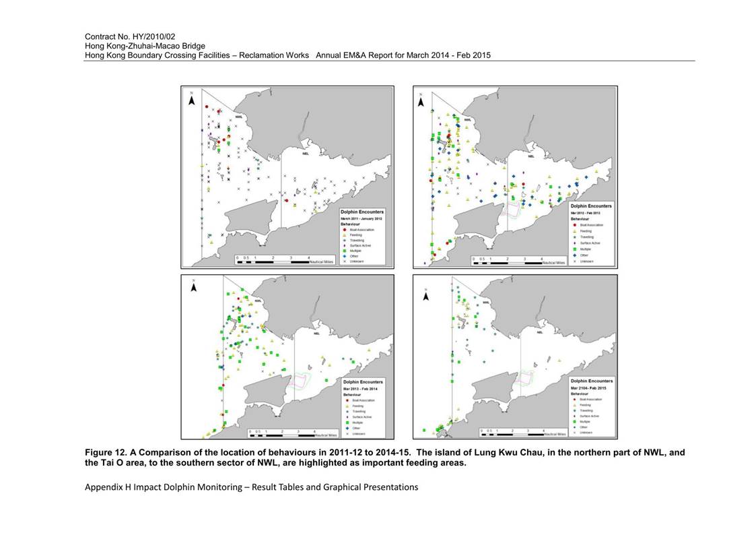Select the "Hong Kong-Zhuhai-Macao Bridge" header line
This screenshot has width=756, height=535.
(x=145, y=46)
